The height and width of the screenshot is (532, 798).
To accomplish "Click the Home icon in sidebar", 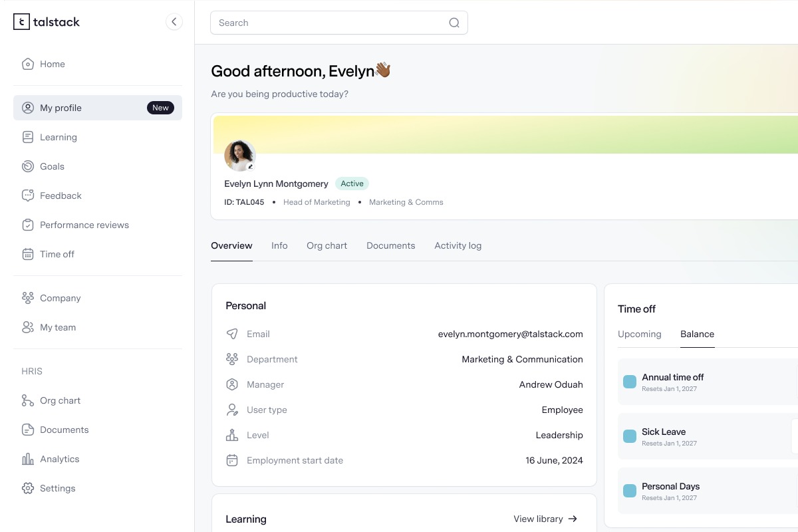I will [28, 64].
